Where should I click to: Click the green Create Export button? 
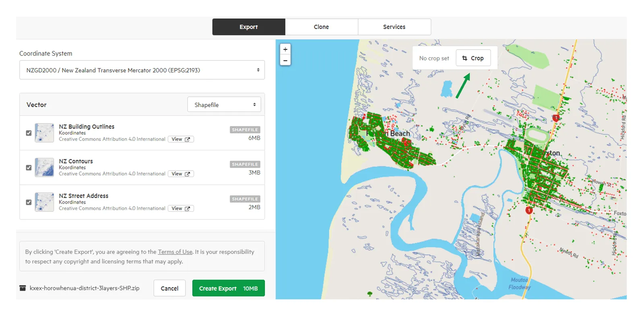[x=228, y=288]
